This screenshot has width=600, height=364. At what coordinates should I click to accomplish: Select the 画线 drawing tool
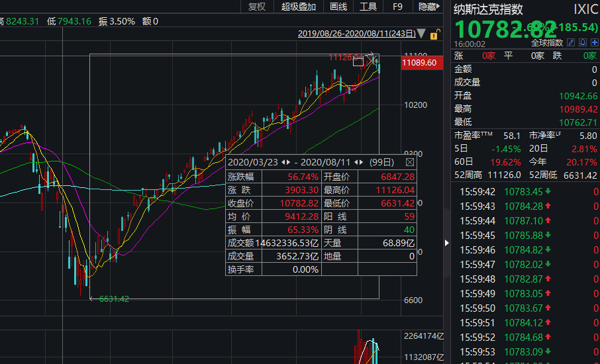338,7
